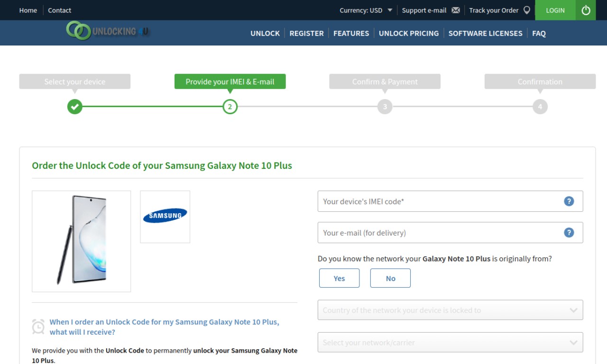Open the Currency USD dropdown

(x=366, y=10)
